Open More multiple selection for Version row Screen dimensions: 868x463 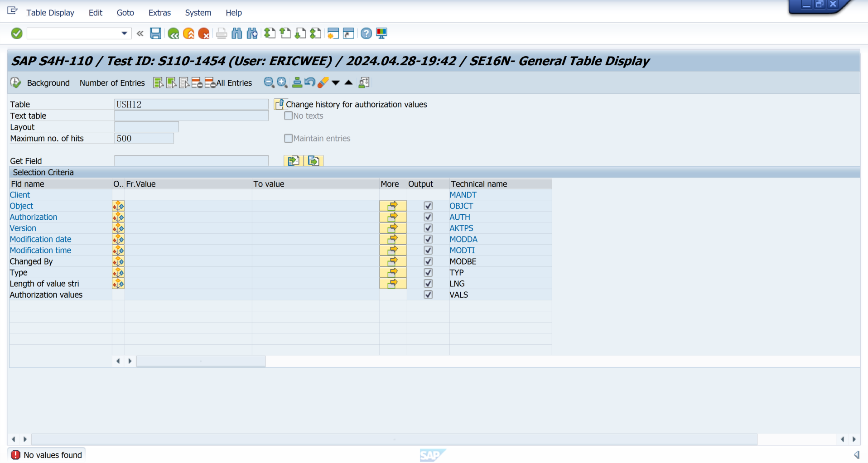click(393, 228)
